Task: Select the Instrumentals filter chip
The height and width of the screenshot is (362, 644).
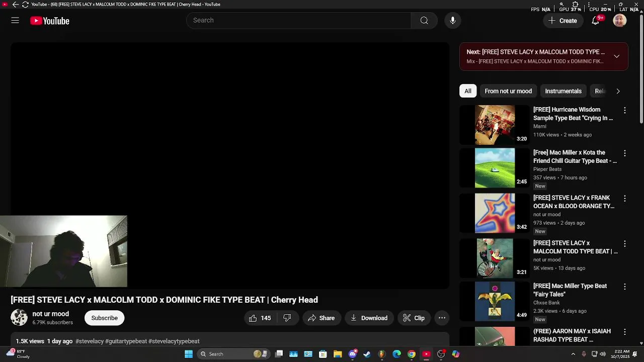Action: click(x=563, y=91)
